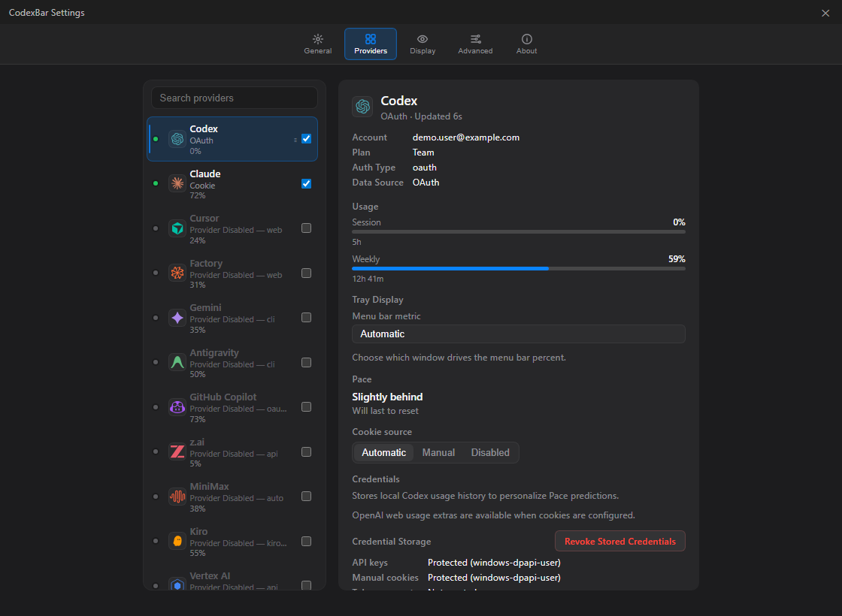
Task: Select the GitHub Copilot provider name
Action: pos(223,397)
